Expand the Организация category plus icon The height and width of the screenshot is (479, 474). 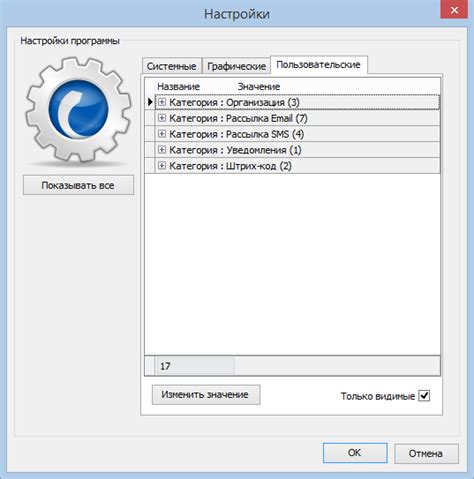pos(162,102)
